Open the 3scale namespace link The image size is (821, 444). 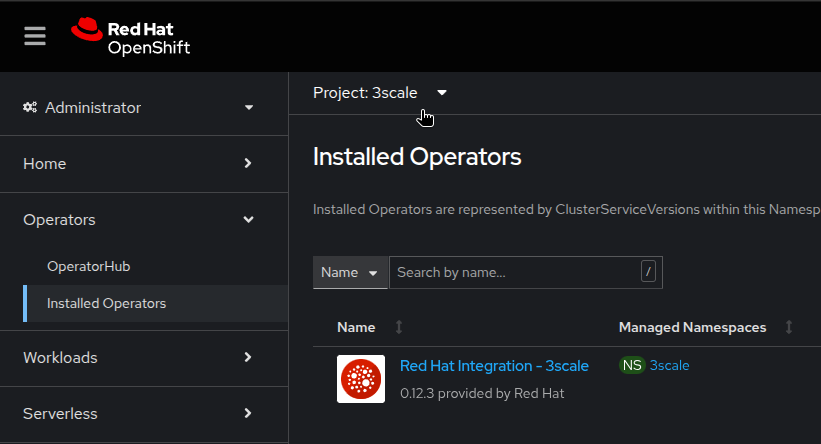pos(669,365)
